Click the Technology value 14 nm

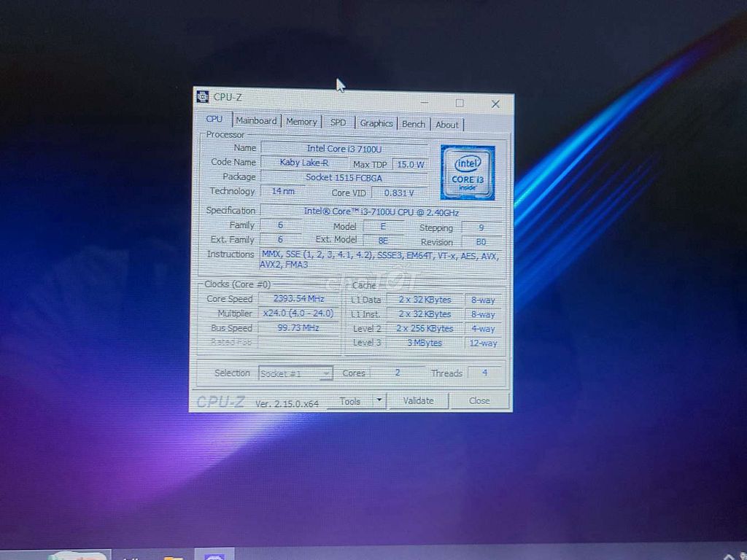coord(283,192)
